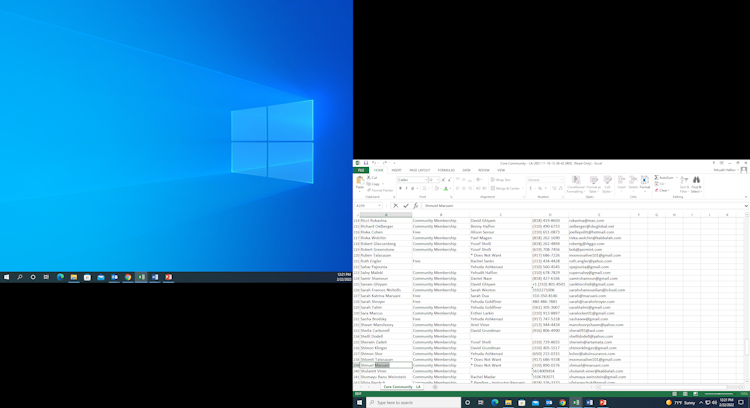Viewport: 750px width, 408px height.
Task: Open Find & Select binoculars menu
Action: pyautogui.click(x=696, y=184)
